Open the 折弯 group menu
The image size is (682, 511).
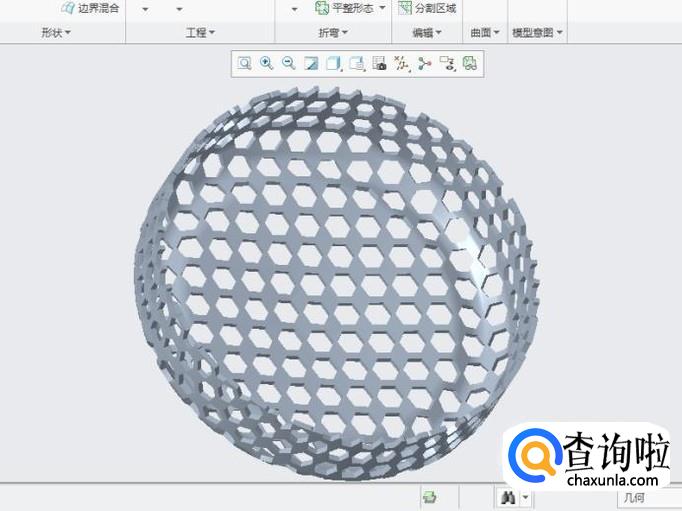pyautogui.click(x=333, y=33)
